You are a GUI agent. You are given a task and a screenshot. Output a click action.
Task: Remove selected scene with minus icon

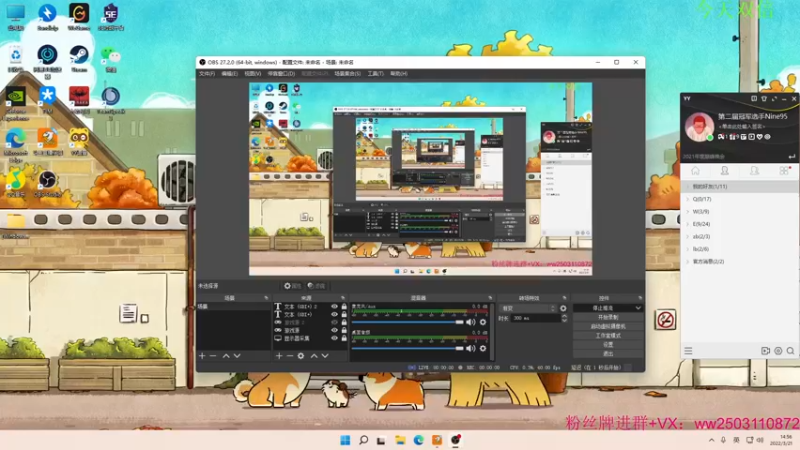click(x=213, y=356)
